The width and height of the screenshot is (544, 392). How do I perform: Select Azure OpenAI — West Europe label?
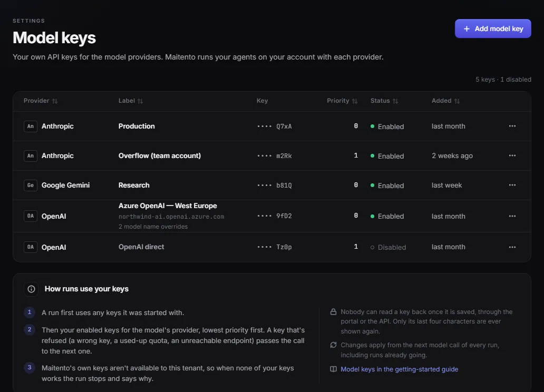(x=168, y=205)
